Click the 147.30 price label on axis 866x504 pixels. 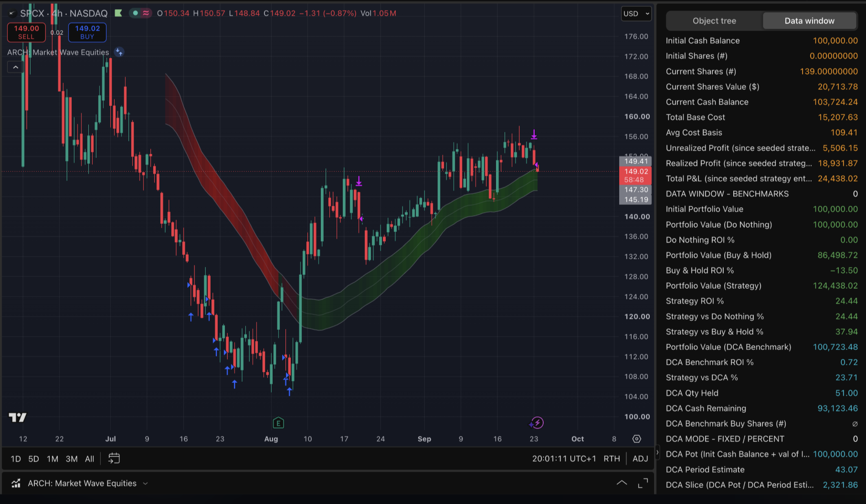click(x=635, y=190)
